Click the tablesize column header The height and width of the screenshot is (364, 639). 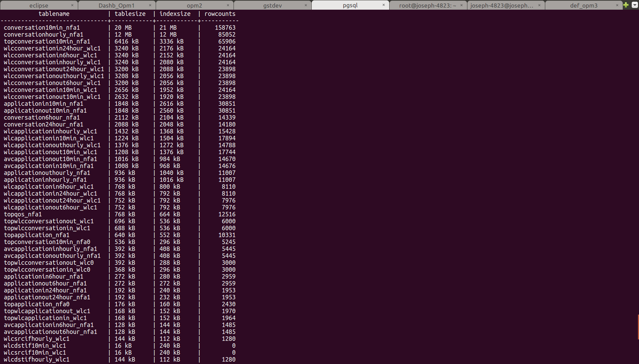coord(130,14)
